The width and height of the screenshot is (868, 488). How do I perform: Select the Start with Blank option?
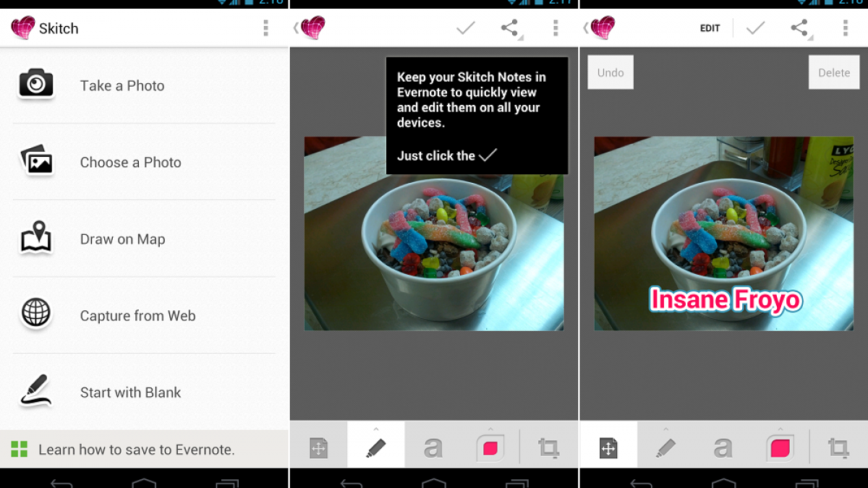coord(145,392)
